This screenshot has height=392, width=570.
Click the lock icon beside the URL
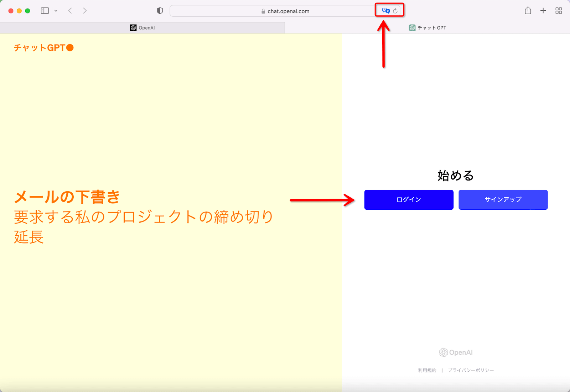tap(263, 11)
